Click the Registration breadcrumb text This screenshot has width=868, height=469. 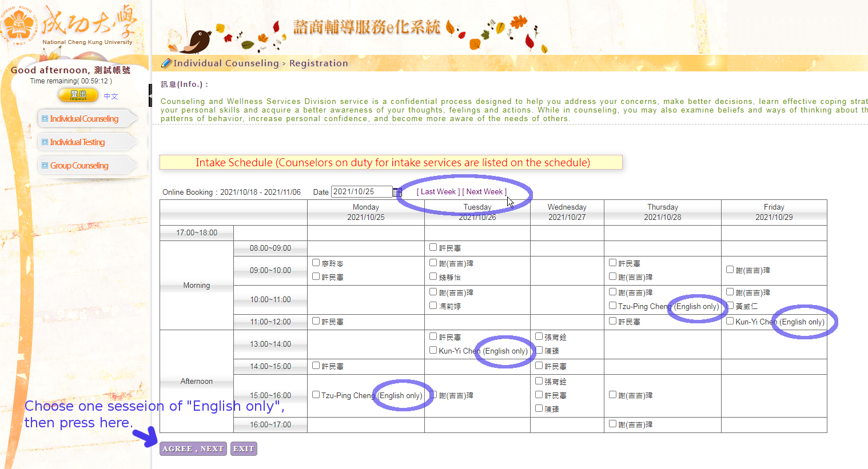coord(318,63)
